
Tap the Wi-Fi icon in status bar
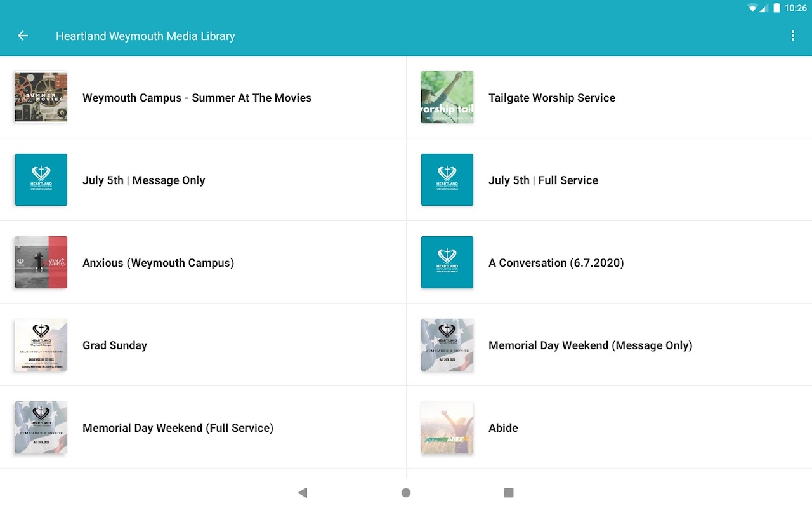coord(753,8)
